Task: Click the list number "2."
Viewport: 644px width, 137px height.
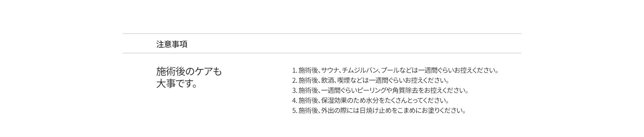Action: tap(294, 80)
